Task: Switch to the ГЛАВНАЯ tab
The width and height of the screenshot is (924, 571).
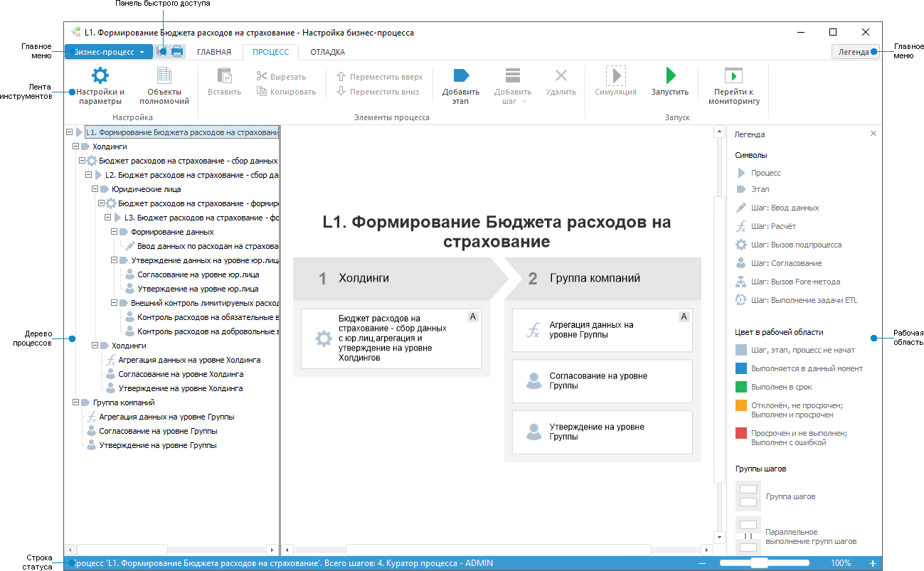Action: pos(213,52)
